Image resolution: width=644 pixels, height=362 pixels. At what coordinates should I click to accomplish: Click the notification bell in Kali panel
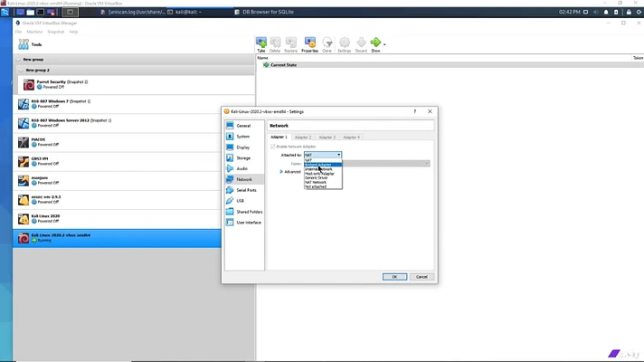[606, 12]
